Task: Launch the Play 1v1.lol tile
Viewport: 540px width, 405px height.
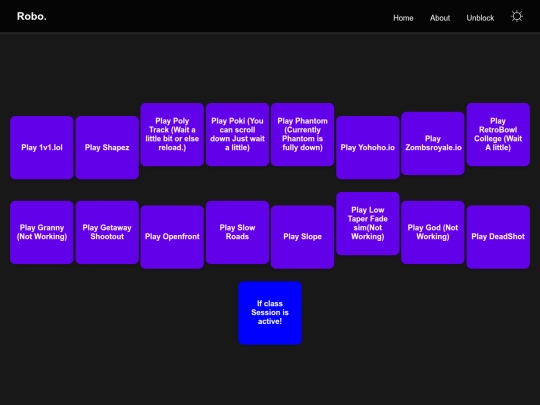Action: pos(42,147)
